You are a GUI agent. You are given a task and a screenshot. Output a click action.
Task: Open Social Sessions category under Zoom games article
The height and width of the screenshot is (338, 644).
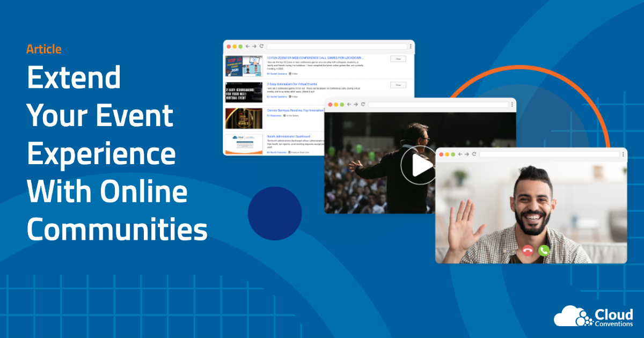tap(276, 74)
